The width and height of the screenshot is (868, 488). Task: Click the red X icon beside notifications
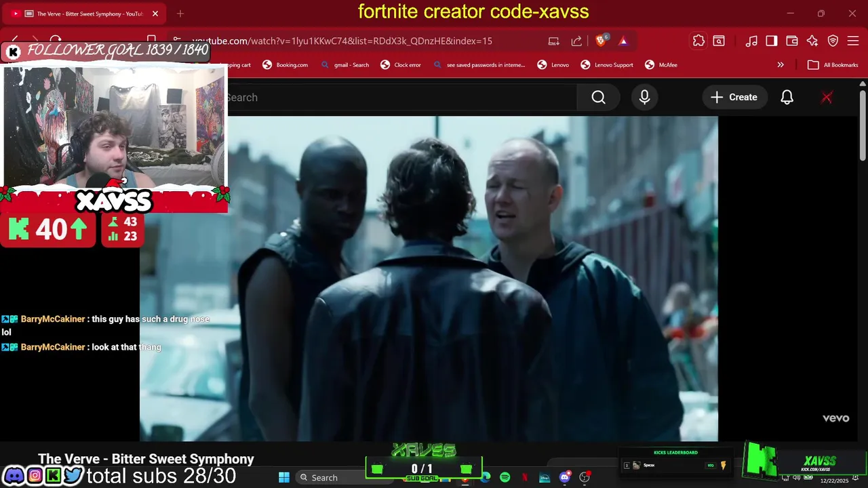(x=827, y=98)
